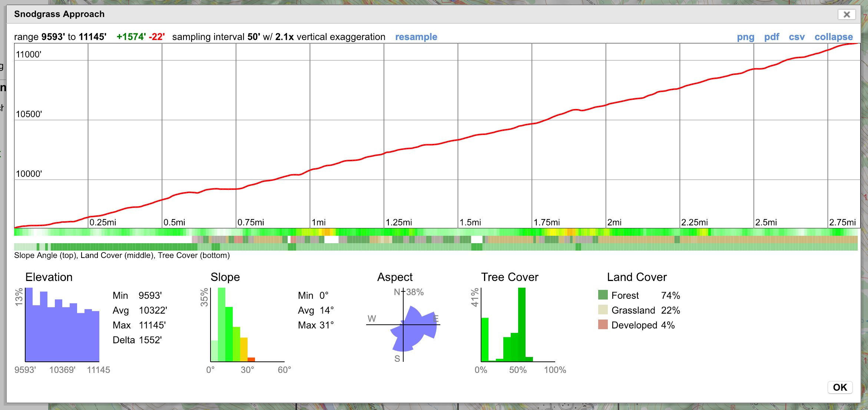
Task: Click the Land Cover legend heading
Action: [637, 277]
